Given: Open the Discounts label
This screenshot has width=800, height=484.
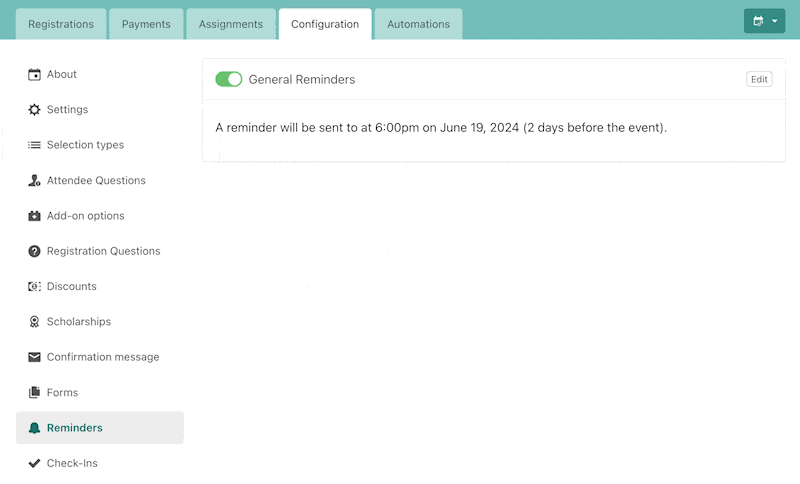Looking at the screenshot, I should (71, 287).
